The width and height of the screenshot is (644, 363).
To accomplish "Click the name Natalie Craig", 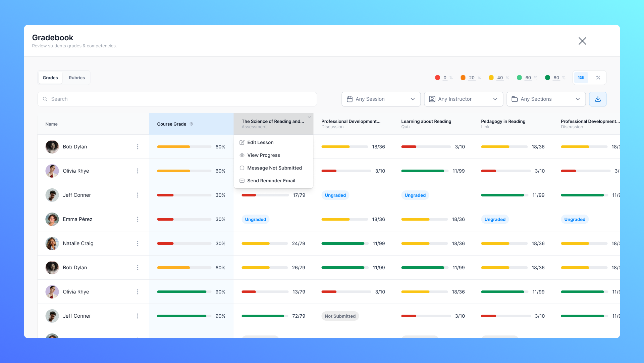I will coord(78,243).
